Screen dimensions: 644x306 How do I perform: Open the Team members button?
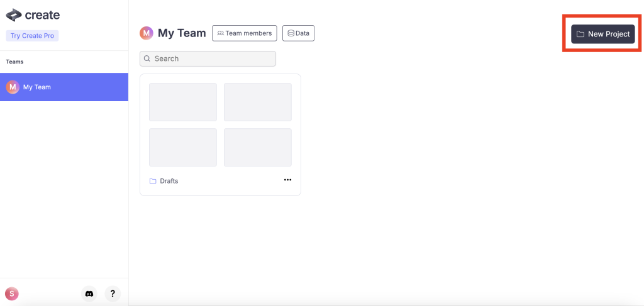point(244,33)
